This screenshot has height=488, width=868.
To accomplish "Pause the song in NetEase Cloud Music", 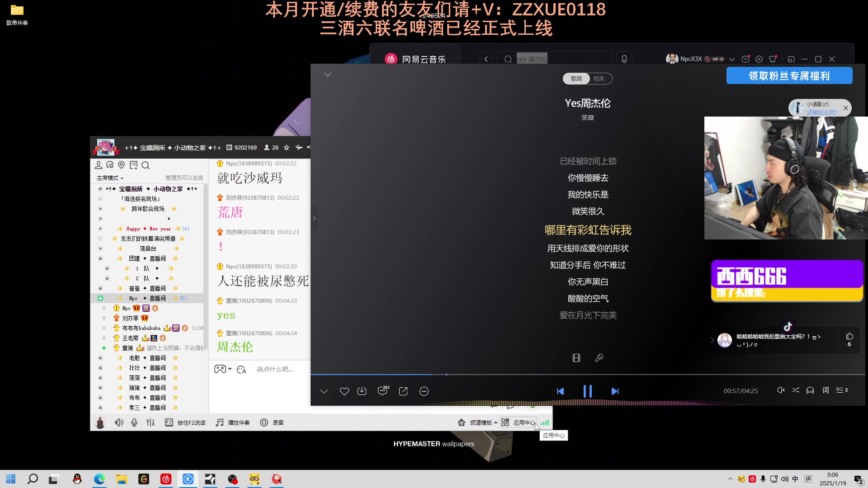I will pos(587,391).
